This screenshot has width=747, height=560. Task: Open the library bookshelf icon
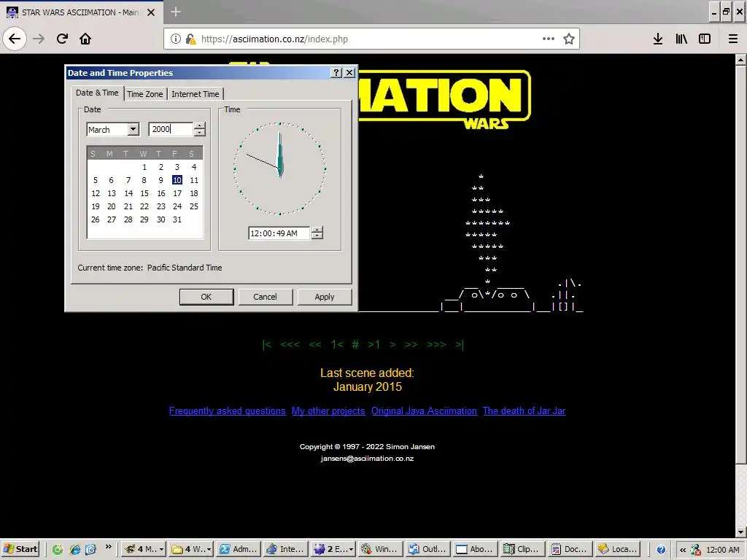pyautogui.click(x=681, y=39)
